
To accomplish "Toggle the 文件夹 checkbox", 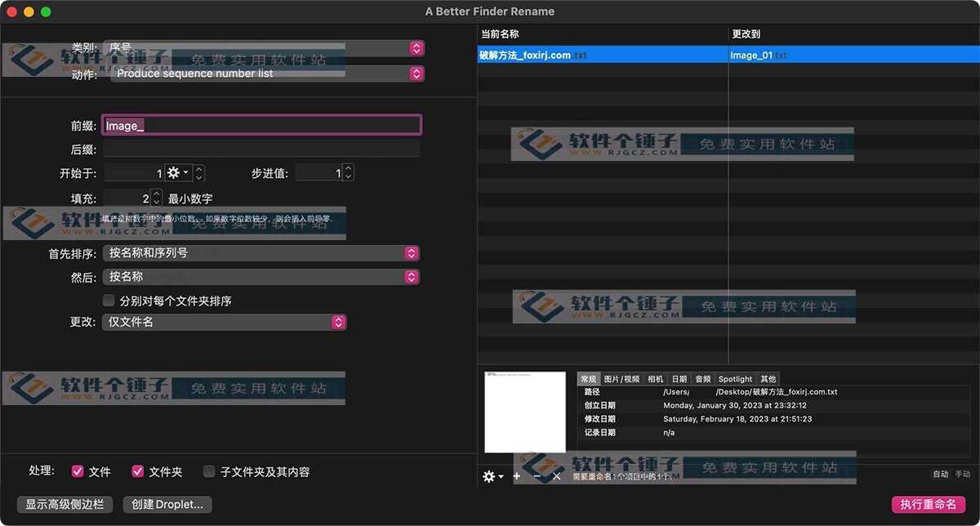I will [137, 471].
